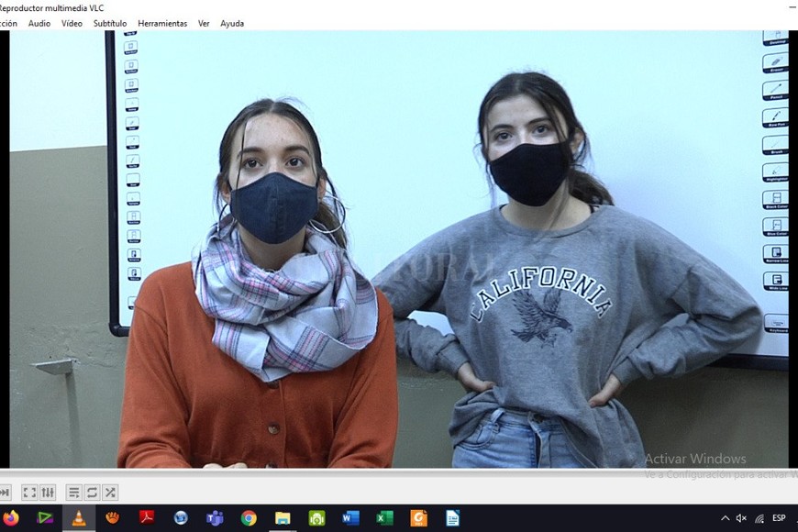The width and height of the screenshot is (798, 532).
Task: Click the Ayuda menu item
Action: tap(232, 23)
